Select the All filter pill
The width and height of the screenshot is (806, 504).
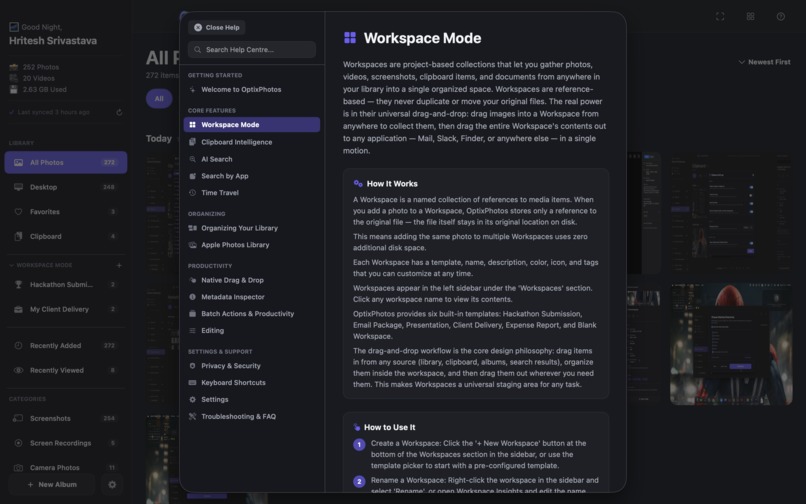[x=159, y=98]
